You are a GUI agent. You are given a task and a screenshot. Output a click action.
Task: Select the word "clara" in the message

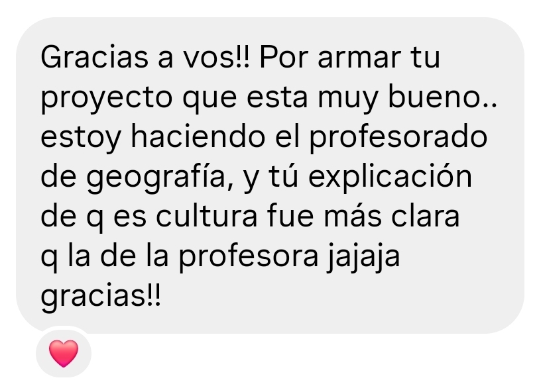[425, 217]
